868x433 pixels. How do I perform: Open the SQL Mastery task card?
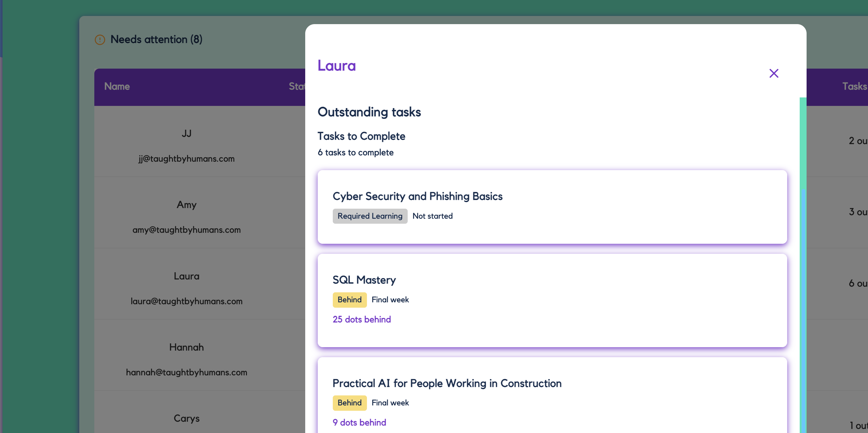[552, 300]
